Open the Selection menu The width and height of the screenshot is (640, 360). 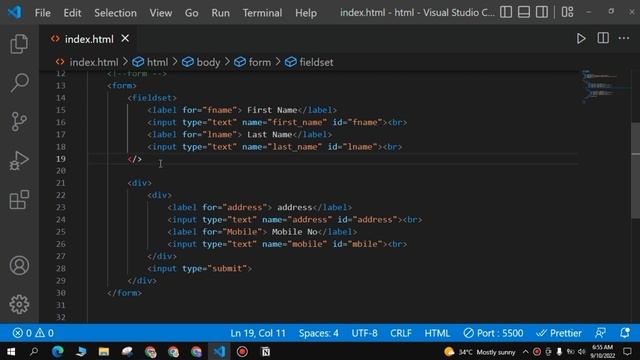(x=116, y=13)
